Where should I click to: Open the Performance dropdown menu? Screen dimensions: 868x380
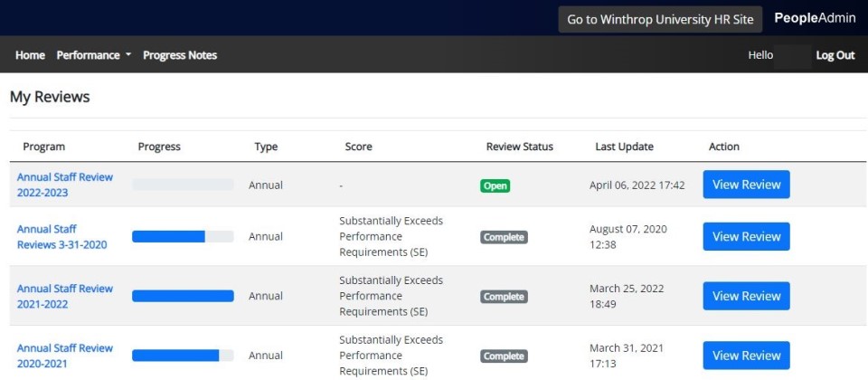pos(93,55)
